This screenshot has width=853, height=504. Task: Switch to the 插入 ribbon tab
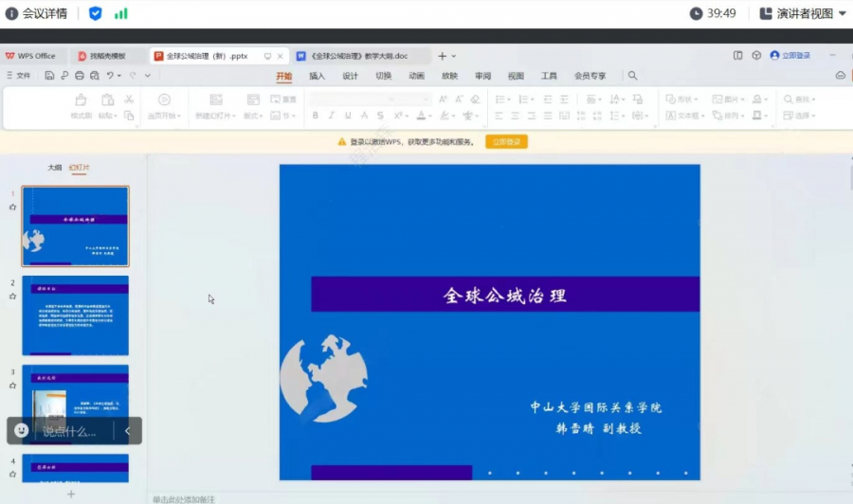317,76
